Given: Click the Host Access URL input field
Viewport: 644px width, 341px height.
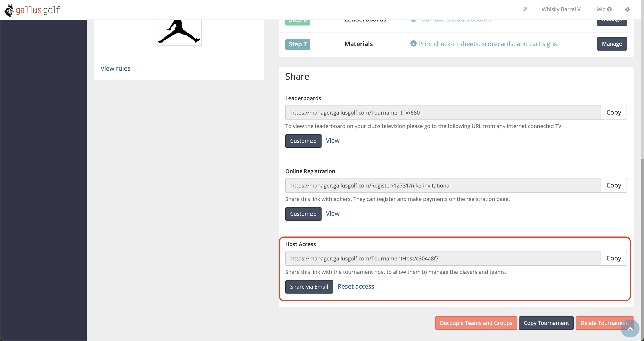Looking at the screenshot, I should coord(443,258).
